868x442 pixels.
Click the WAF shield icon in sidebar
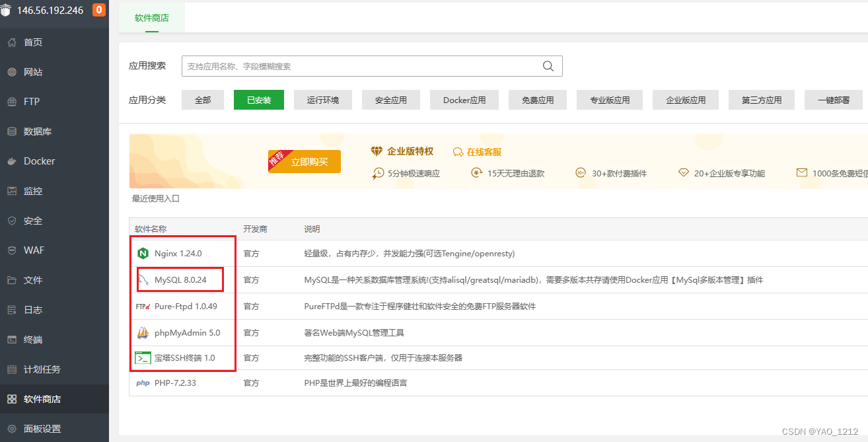pyautogui.click(x=12, y=250)
